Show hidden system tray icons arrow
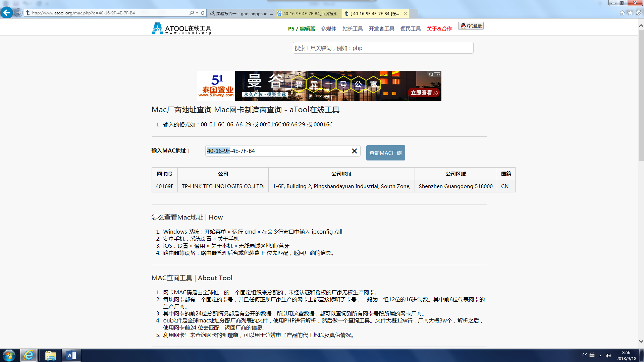Viewport: 644px width, 362px height. pyautogui.click(x=600, y=355)
